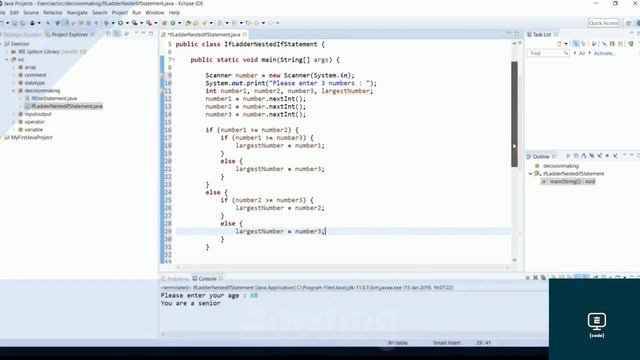Viewport: 640px width, 360px height.
Task: Expand the JRE System Library node
Action: pyautogui.click(x=7, y=52)
